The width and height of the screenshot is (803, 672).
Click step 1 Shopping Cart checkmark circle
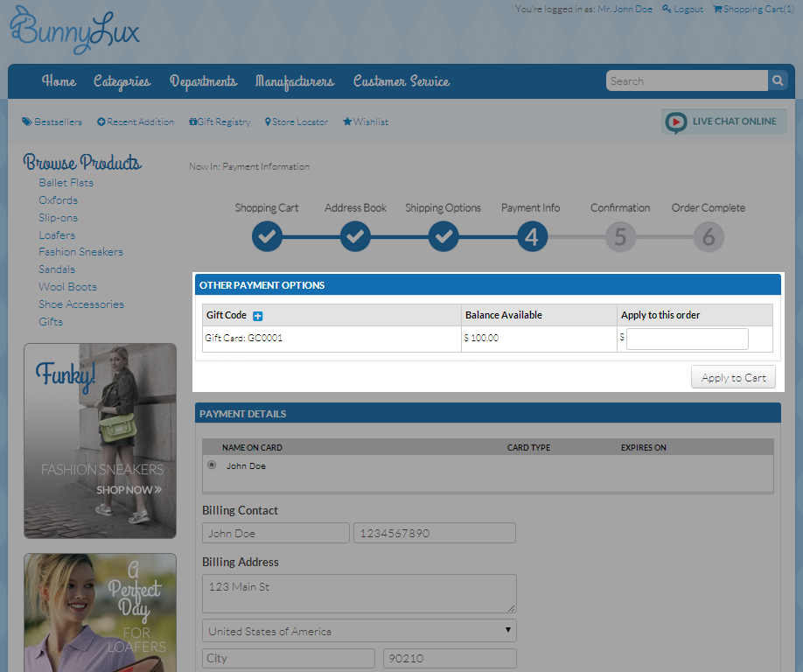(267, 236)
